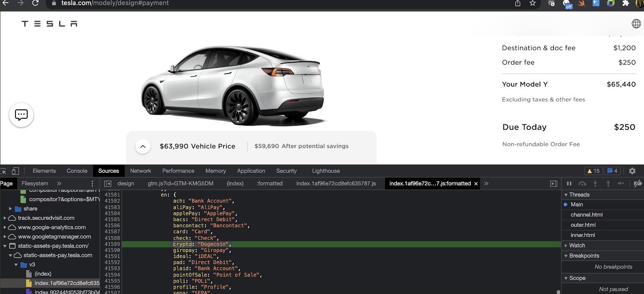Image resolution: width=644 pixels, height=294 pixels.
Task: Switch to the Network tab
Action: (141, 171)
